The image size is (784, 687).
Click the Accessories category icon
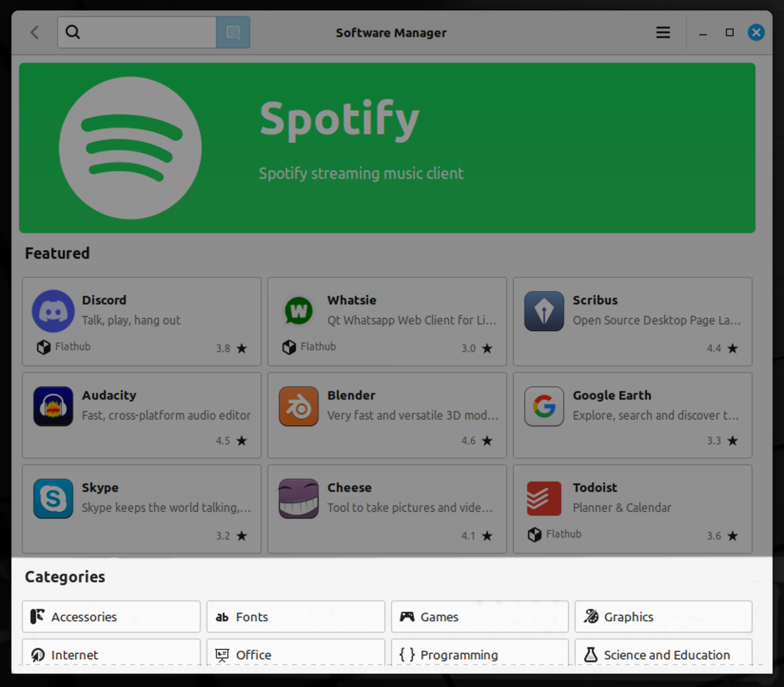pyautogui.click(x=38, y=617)
